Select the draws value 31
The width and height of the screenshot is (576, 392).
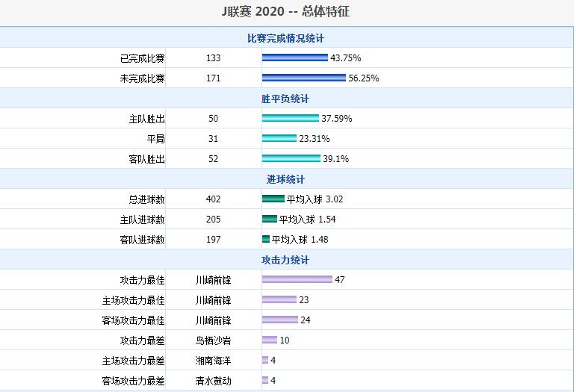pos(214,139)
